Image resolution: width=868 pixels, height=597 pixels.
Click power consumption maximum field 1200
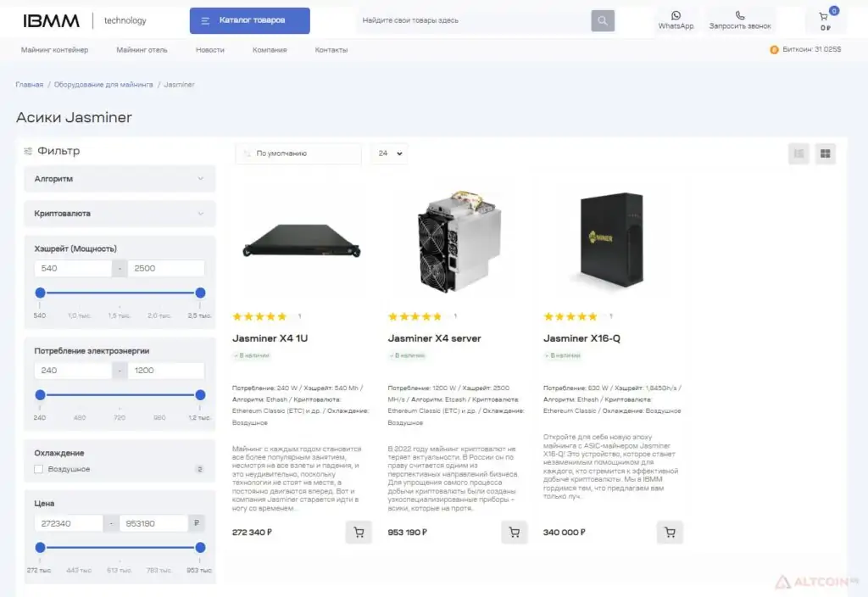coord(166,370)
